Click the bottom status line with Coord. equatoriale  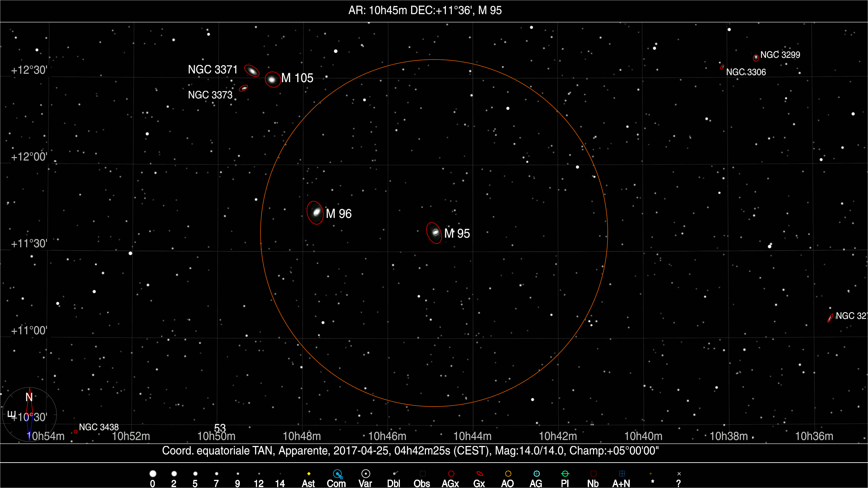pos(410,451)
